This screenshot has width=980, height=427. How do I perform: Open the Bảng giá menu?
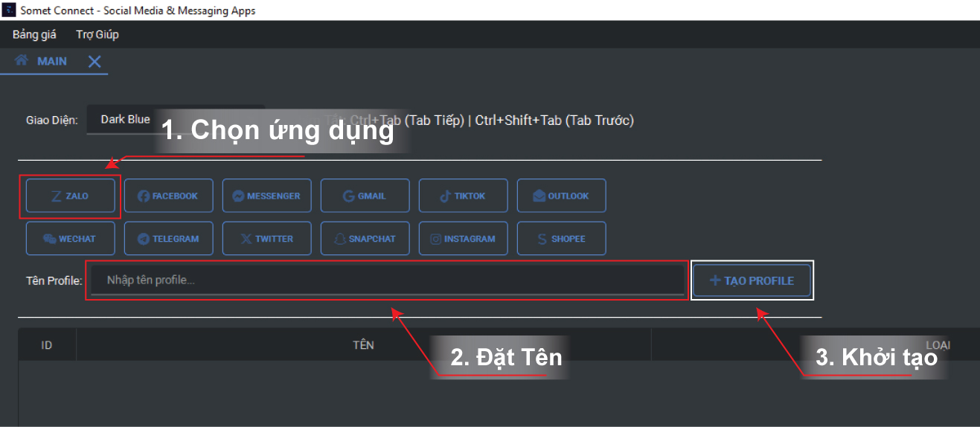34,34
